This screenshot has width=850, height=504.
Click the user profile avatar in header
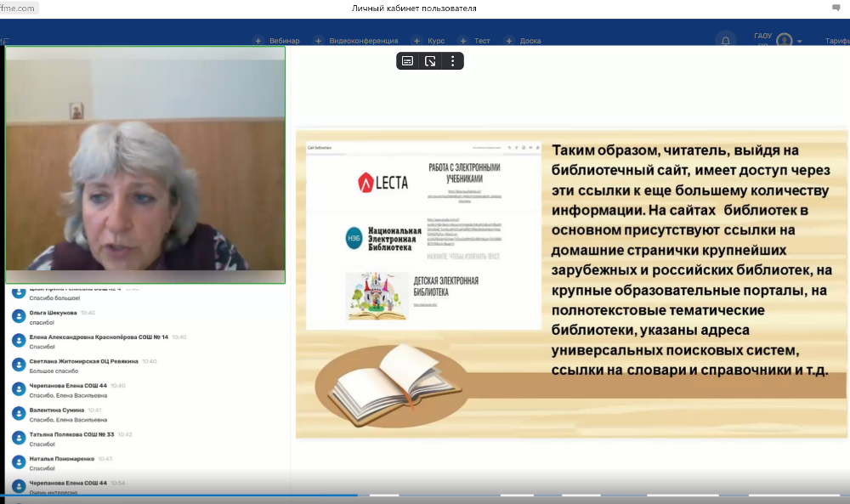click(784, 40)
